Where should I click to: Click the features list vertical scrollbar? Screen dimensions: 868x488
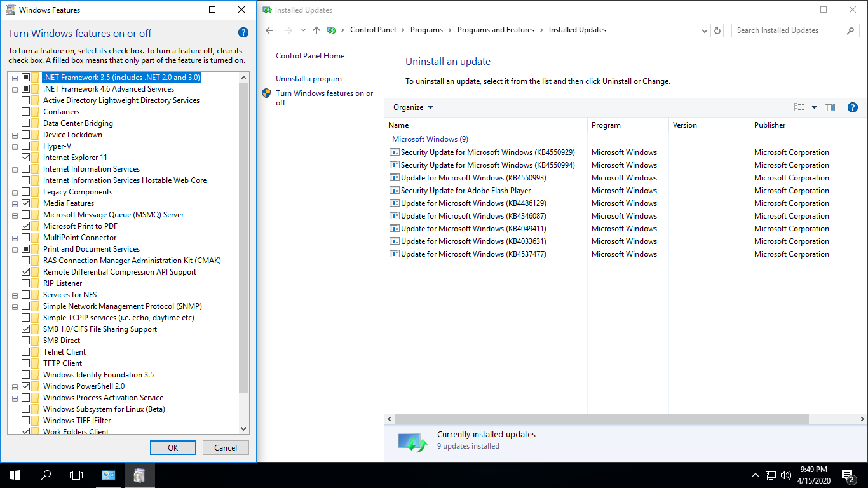(x=243, y=238)
